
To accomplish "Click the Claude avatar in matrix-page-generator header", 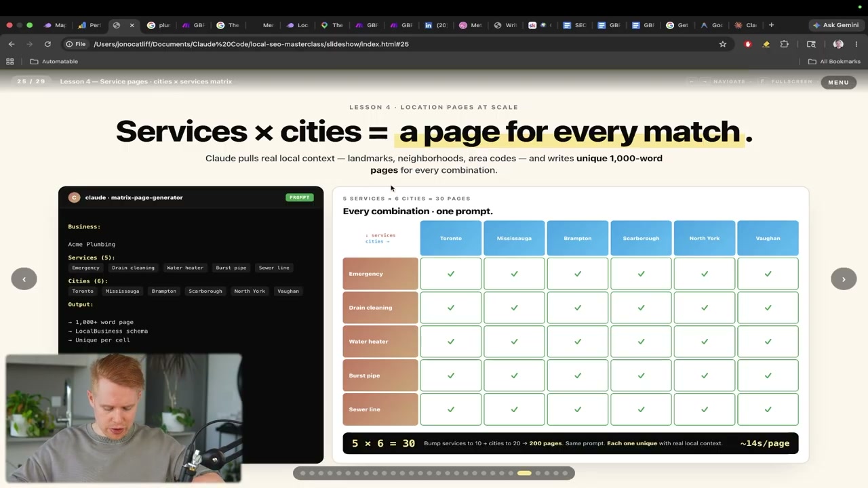I will click(75, 197).
